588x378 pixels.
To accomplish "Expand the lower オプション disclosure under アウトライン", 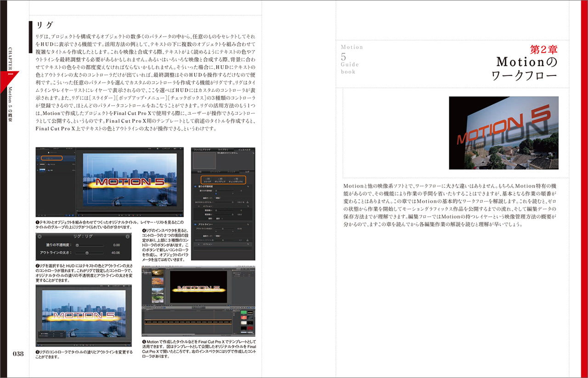I will coord(199,244).
